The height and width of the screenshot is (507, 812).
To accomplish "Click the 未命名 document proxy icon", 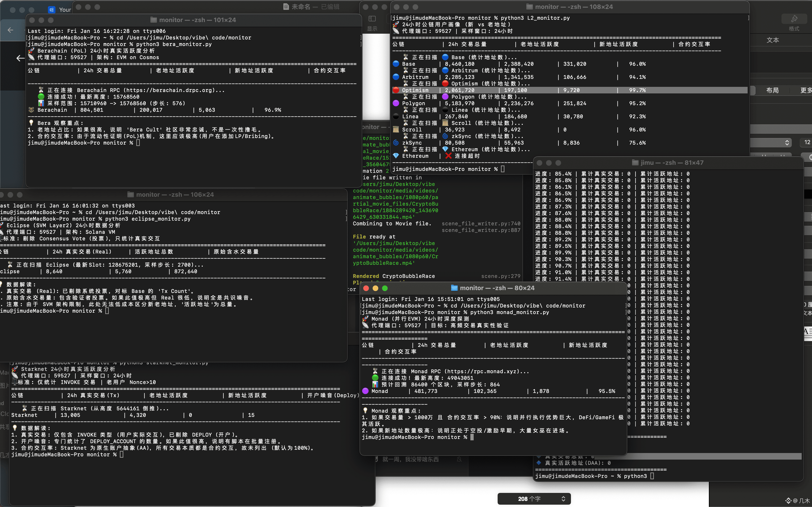I will (x=286, y=7).
